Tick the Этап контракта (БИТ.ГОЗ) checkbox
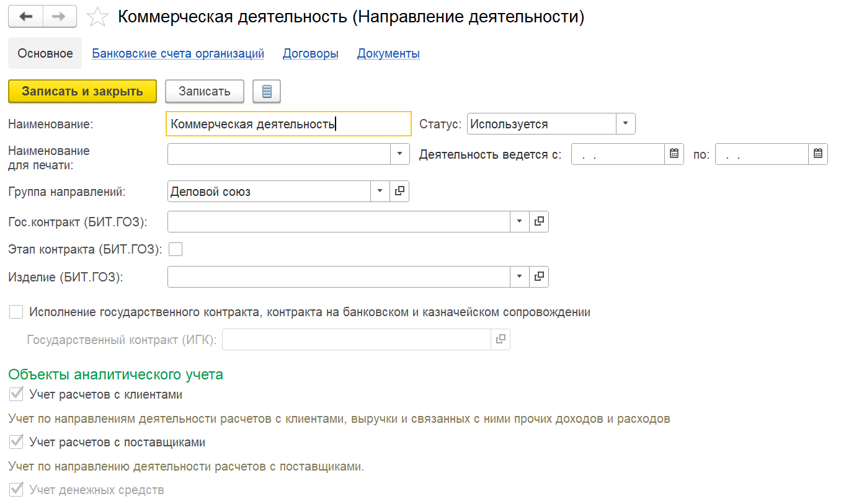The width and height of the screenshot is (841, 504). pos(176,249)
